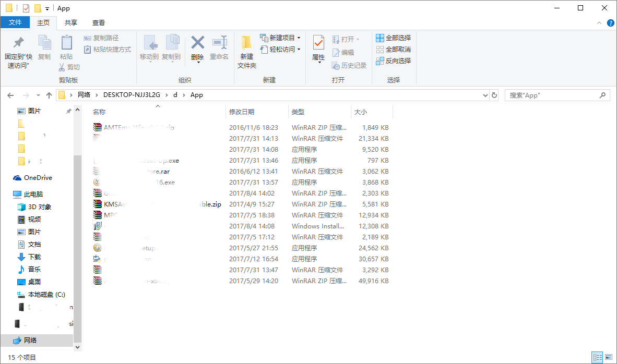Expand the address bar history dropdown

pyautogui.click(x=485, y=95)
